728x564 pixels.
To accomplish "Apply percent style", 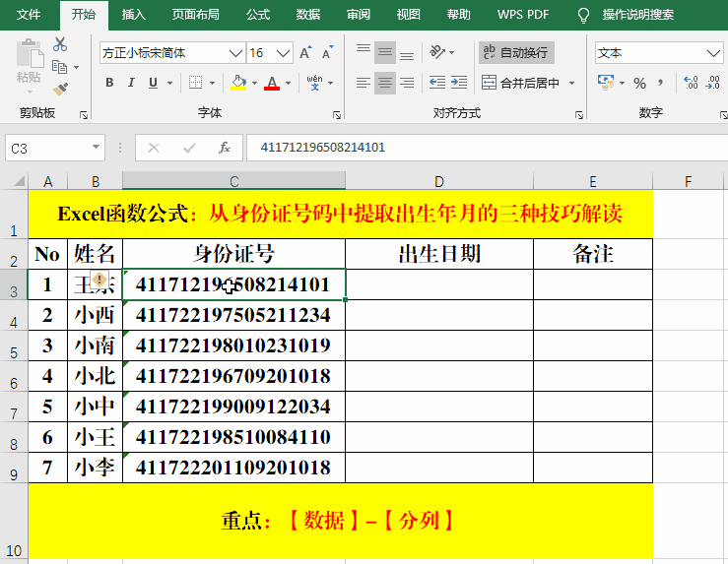I will [639, 83].
